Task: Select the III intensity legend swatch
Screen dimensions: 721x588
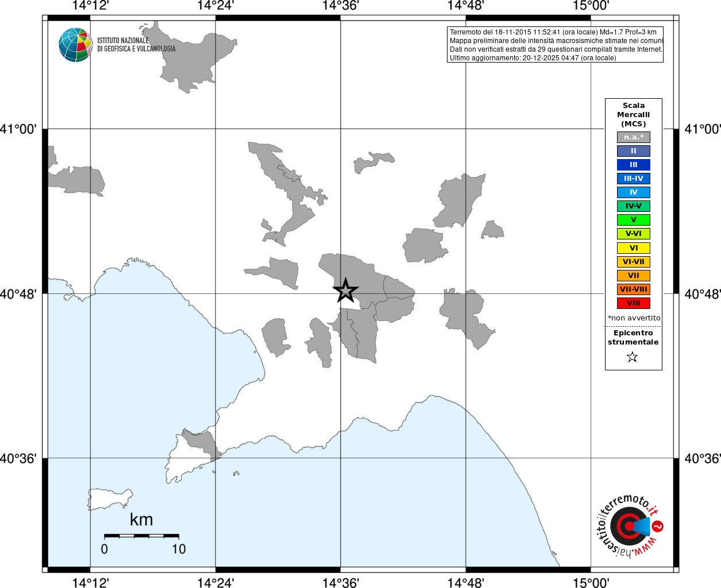Action: [634, 165]
